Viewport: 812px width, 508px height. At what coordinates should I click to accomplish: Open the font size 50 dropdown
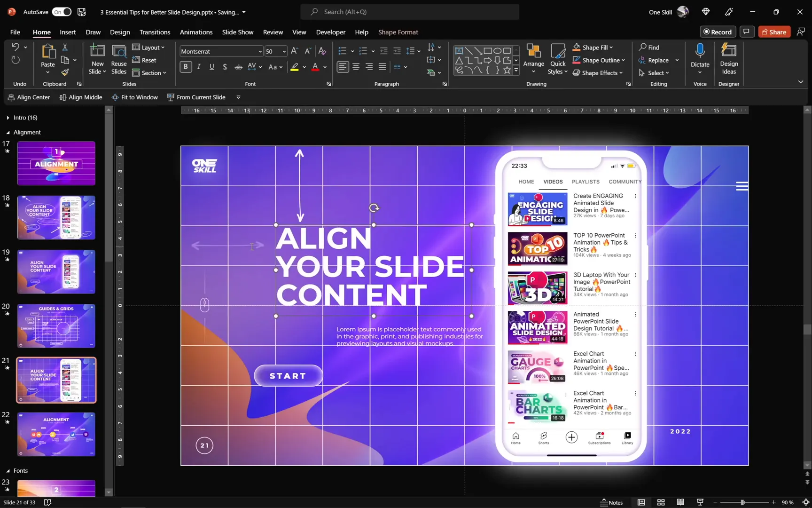(284, 51)
